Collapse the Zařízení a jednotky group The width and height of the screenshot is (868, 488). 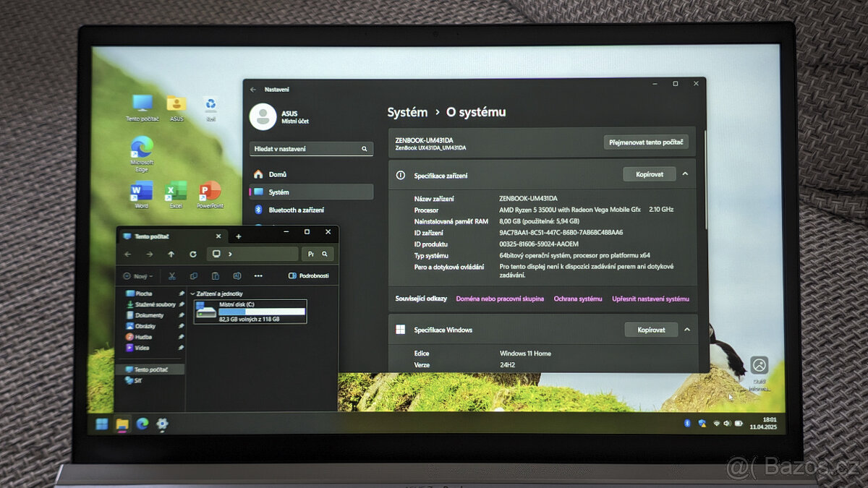(192, 294)
